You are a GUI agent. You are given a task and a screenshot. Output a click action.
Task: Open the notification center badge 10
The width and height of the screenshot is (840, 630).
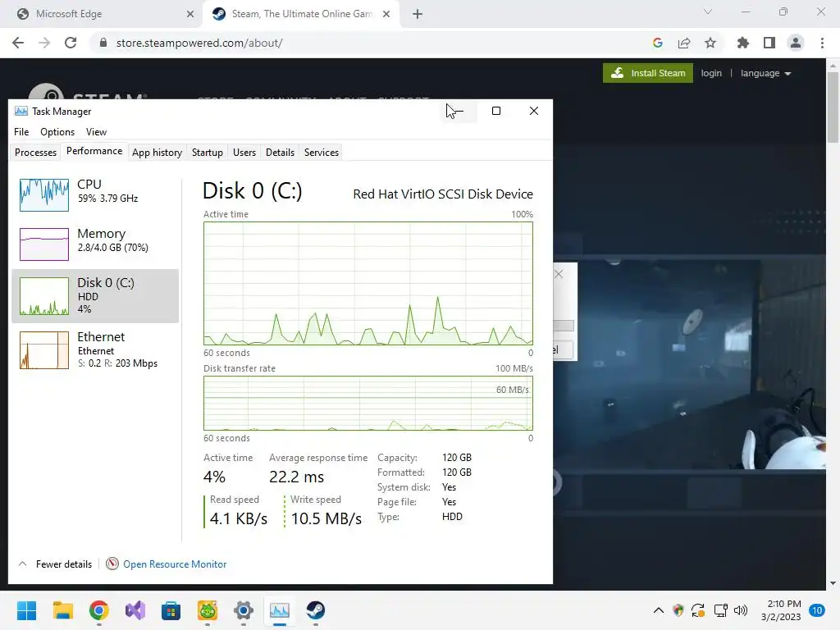click(817, 610)
